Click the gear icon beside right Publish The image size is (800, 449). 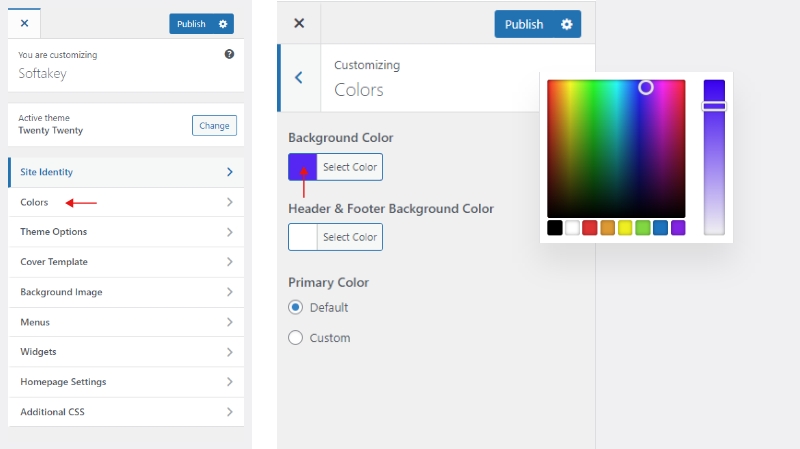[x=567, y=24]
